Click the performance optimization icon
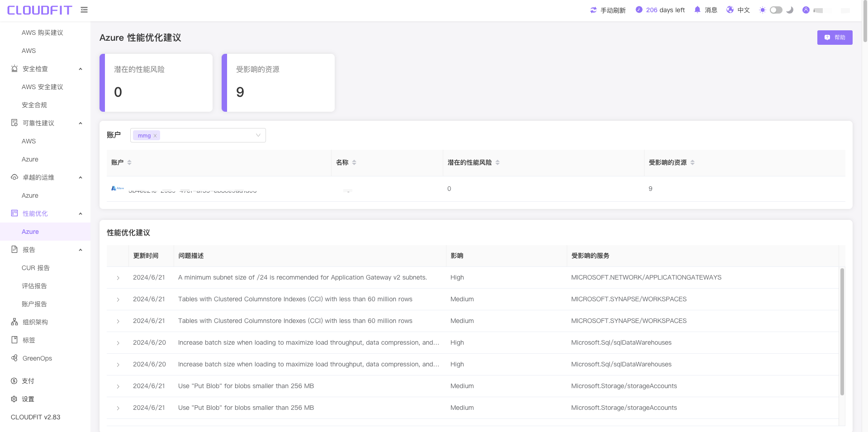 pos(14,213)
